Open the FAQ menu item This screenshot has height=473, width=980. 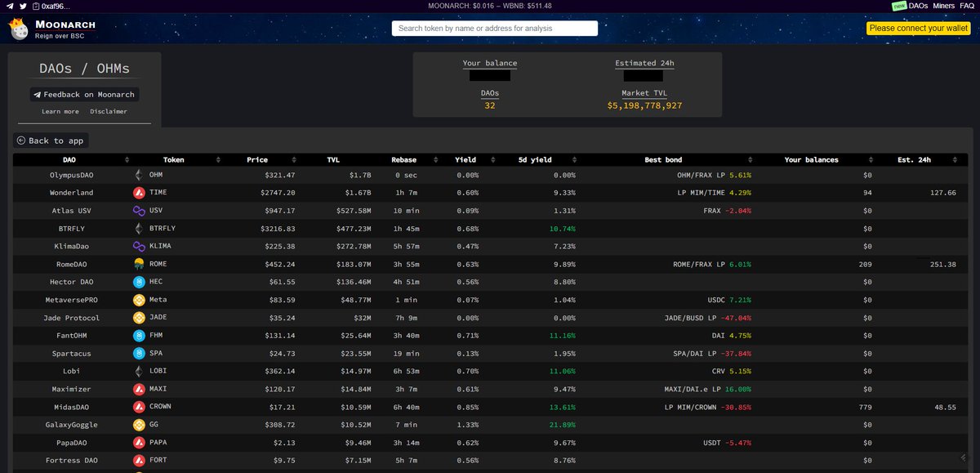pos(968,6)
